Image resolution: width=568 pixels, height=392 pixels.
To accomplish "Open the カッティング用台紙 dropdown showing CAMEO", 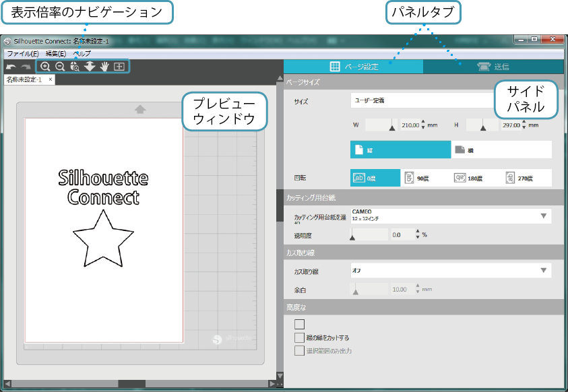I will [x=451, y=216].
